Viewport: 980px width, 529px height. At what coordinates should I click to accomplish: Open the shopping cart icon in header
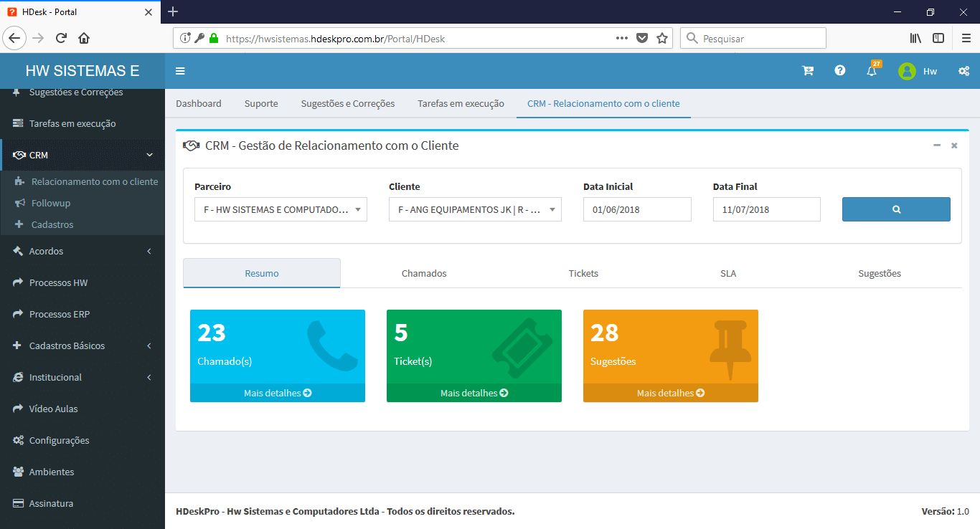click(808, 71)
